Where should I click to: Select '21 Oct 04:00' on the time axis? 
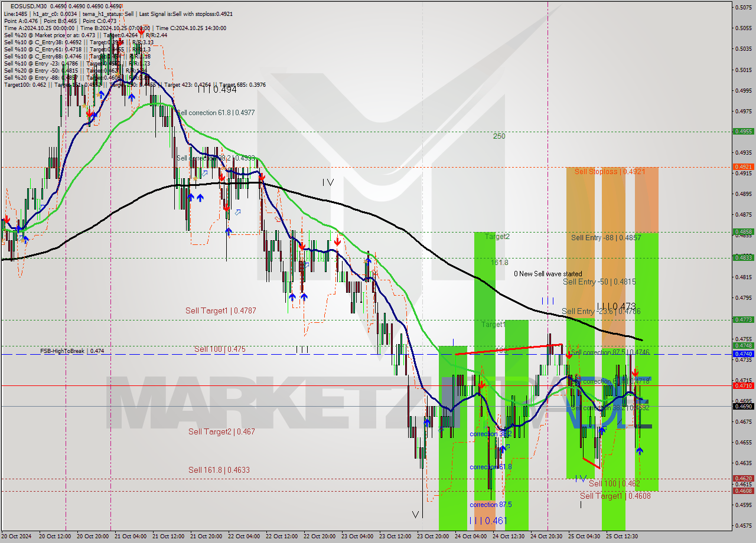click(x=130, y=537)
